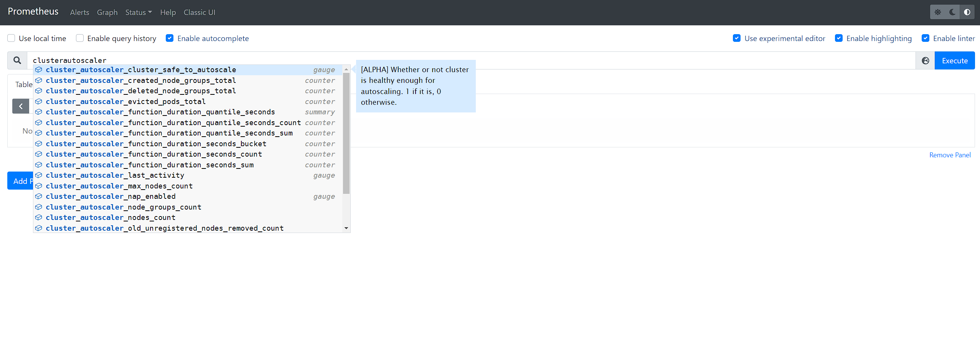Click the Prometheus brand link
The image size is (980, 360).
click(x=33, y=12)
